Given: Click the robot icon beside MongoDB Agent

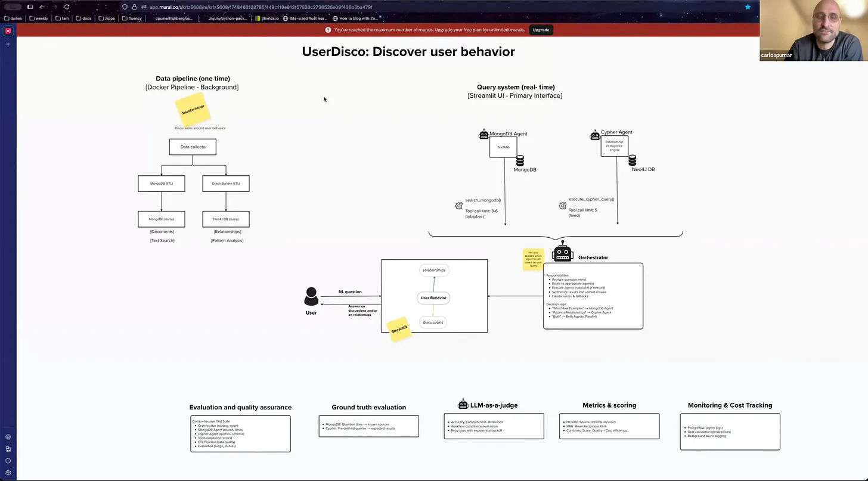Looking at the screenshot, I should [483, 134].
